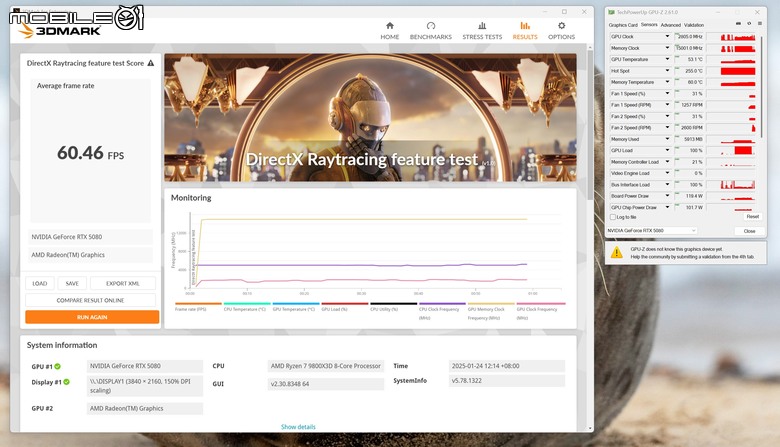The height and width of the screenshot is (447, 780).
Task: Open the Bus Interface Load dropdown
Action: point(667,185)
